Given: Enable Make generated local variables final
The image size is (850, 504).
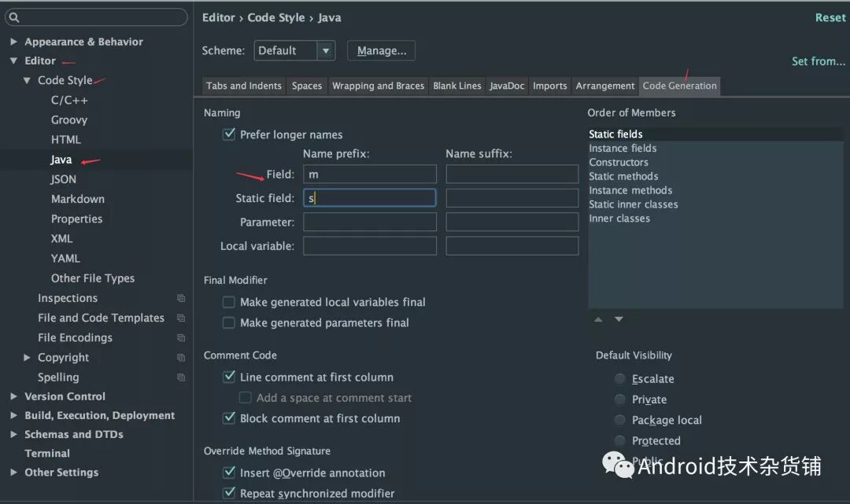Looking at the screenshot, I should pyautogui.click(x=228, y=302).
